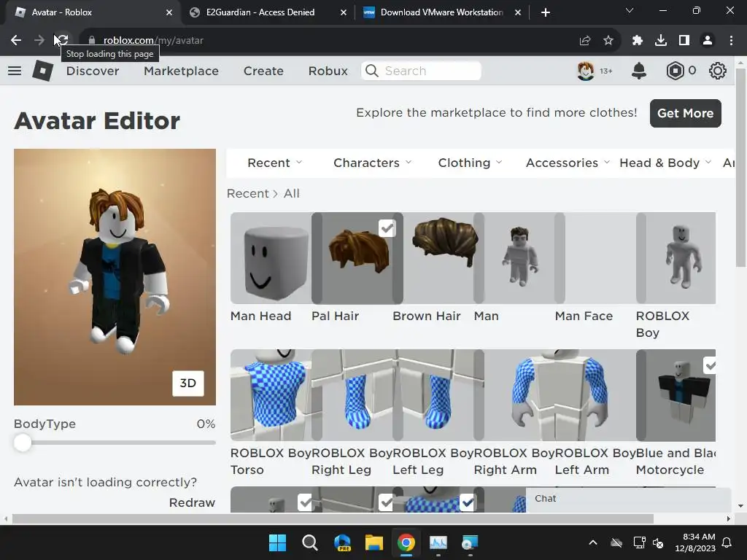Open the Chrome extensions puzzle icon
This screenshot has width=747, height=560.
point(637,41)
